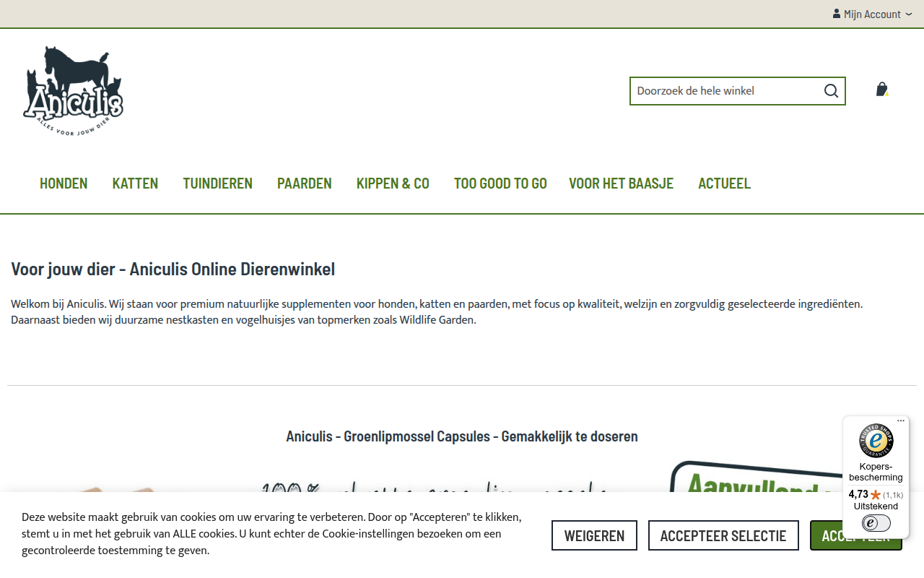Toggle the Trusted Shops switch
This screenshot has width=924, height=578.
(876, 523)
